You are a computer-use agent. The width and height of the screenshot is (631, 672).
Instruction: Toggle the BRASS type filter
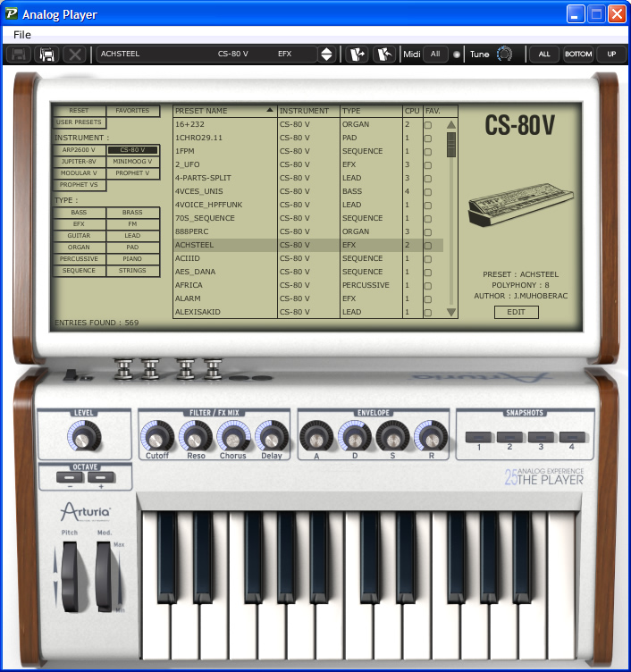click(132, 213)
